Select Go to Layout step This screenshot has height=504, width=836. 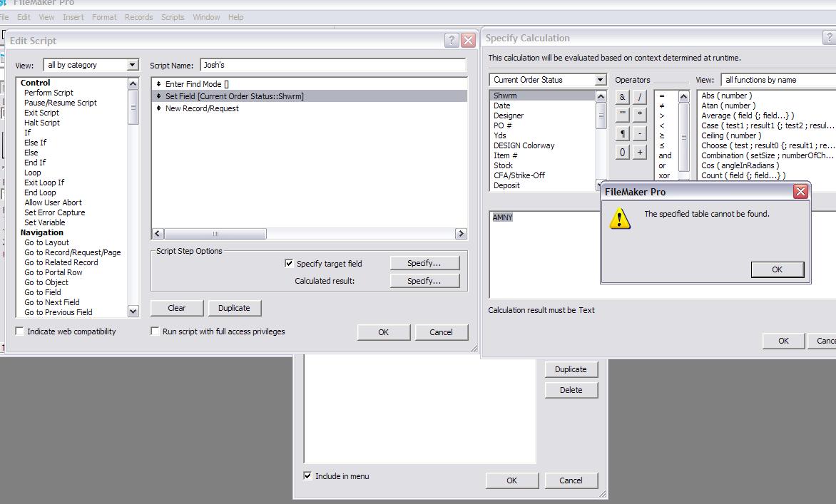pyautogui.click(x=47, y=242)
